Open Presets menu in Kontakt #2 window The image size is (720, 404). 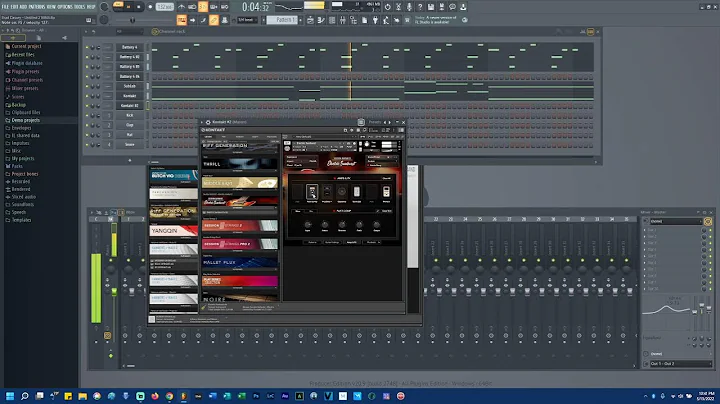[375, 122]
